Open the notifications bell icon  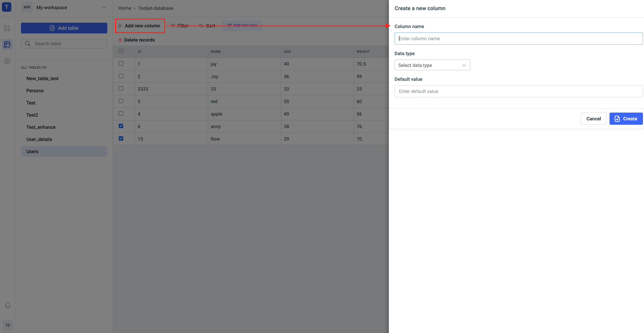coord(8,305)
